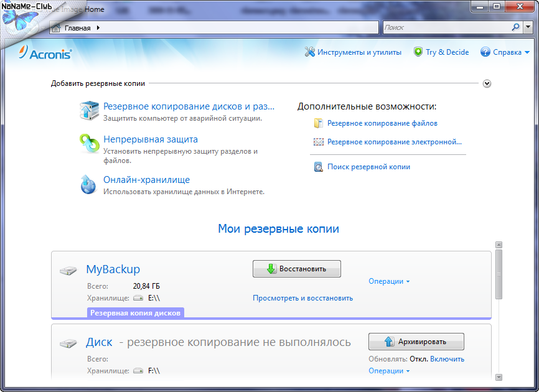The image size is (539, 392).
Task: Click the Nonstop protection (Непрерывная защита) icon
Action: click(89, 144)
